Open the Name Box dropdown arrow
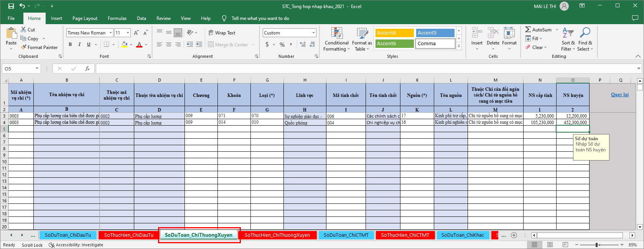This screenshot has height=249, width=644. pyautogui.click(x=37, y=69)
